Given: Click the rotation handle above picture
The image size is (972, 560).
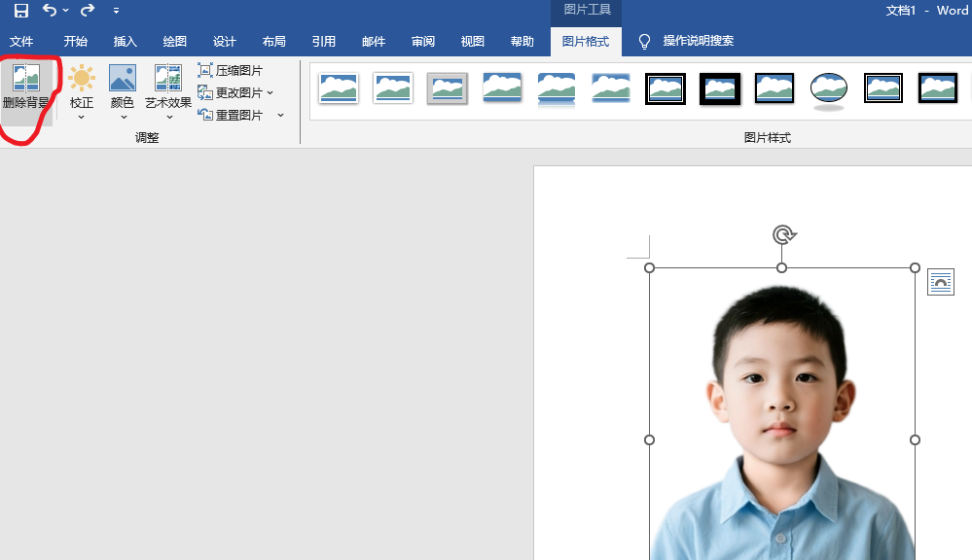Looking at the screenshot, I should tap(784, 234).
